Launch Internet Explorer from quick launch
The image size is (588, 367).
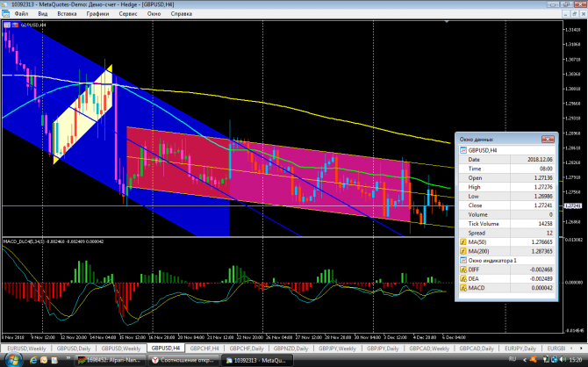[x=33, y=360]
